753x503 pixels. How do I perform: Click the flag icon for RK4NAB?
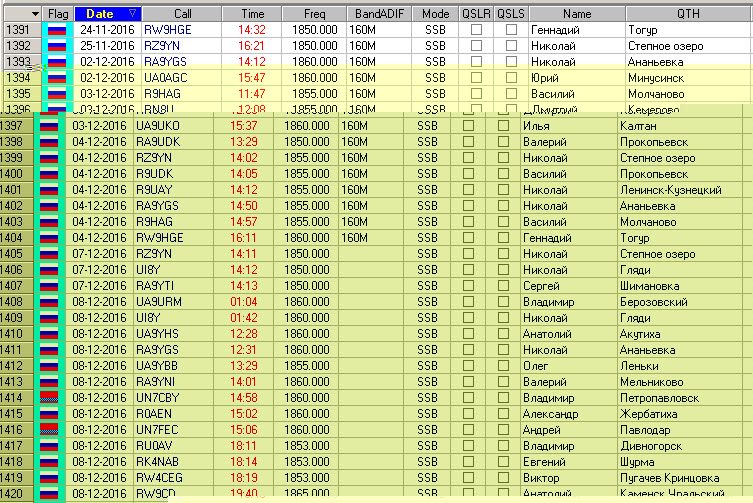[49, 461]
